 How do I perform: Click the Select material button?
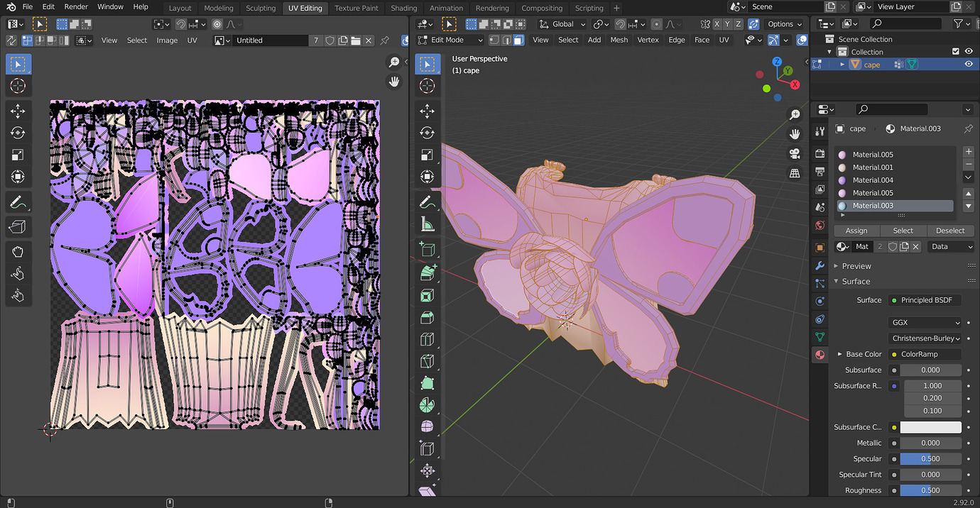pyautogui.click(x=903, y=231)
